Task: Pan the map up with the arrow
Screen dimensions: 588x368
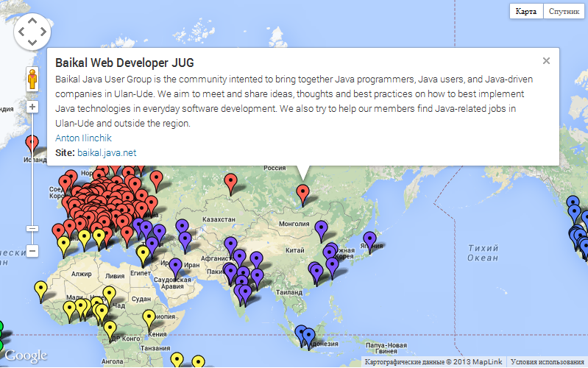Action: click(x=32, y=21)
